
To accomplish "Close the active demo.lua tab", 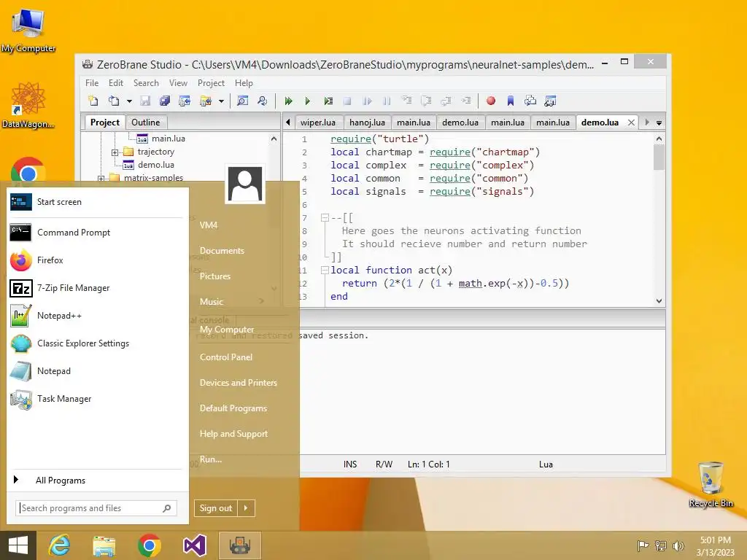I will [631, 122].
